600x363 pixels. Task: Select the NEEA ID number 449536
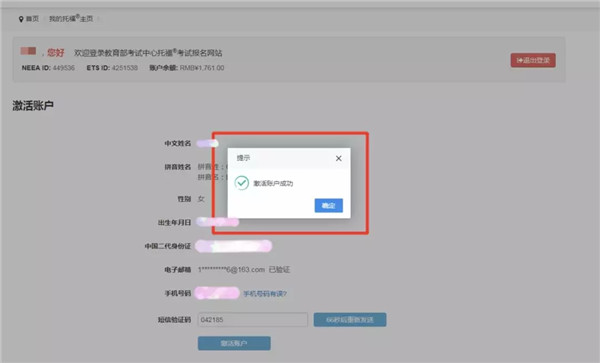click(x=64, y=68)
